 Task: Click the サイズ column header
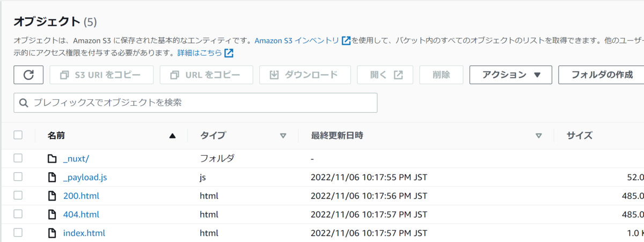point(579,136)
